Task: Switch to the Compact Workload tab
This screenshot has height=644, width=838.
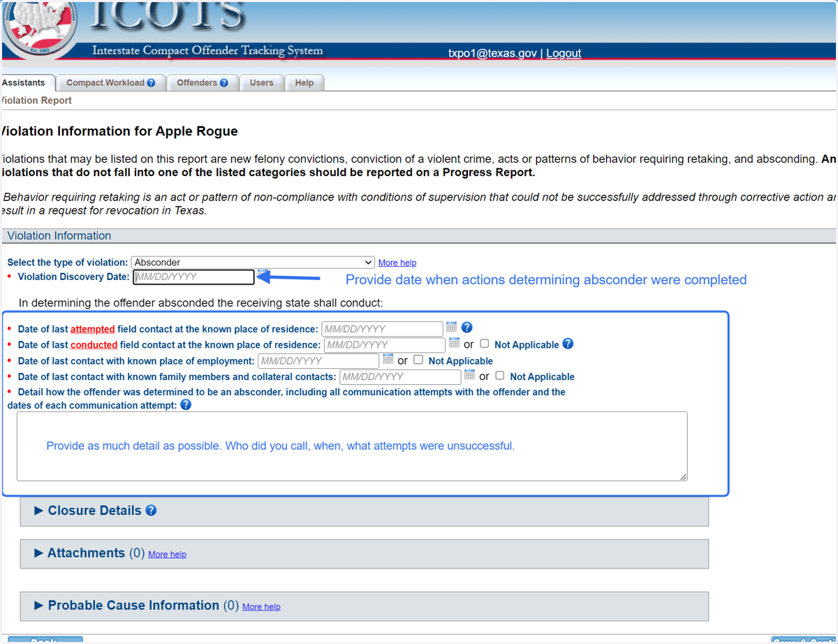Action: [110, 83]
